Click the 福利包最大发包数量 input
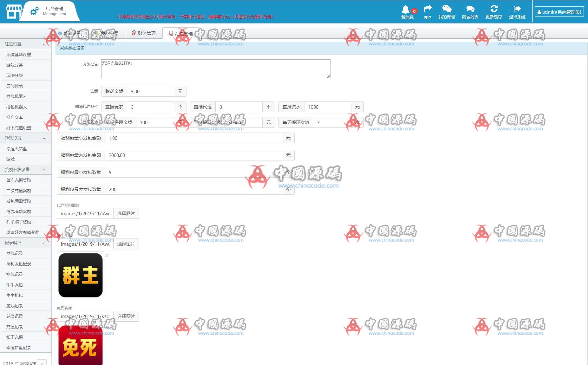The height and width of the screenshot is (365, 588). [193, 189]
